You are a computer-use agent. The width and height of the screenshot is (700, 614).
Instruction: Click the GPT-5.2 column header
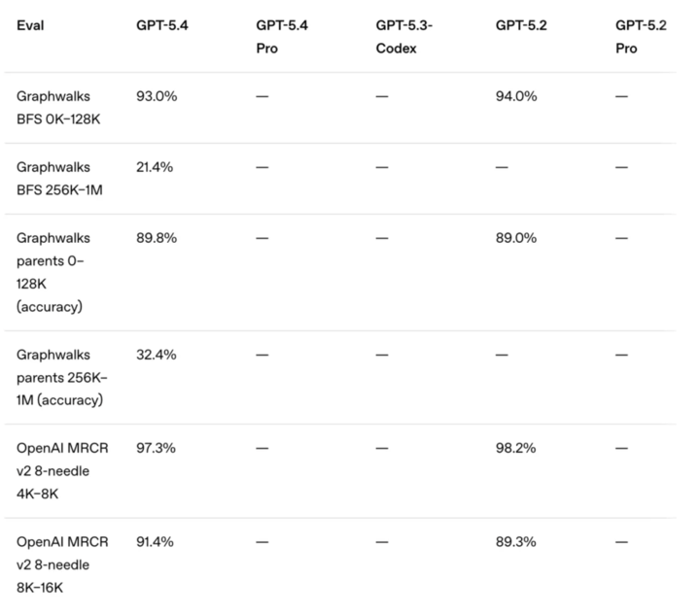point(521,25)
